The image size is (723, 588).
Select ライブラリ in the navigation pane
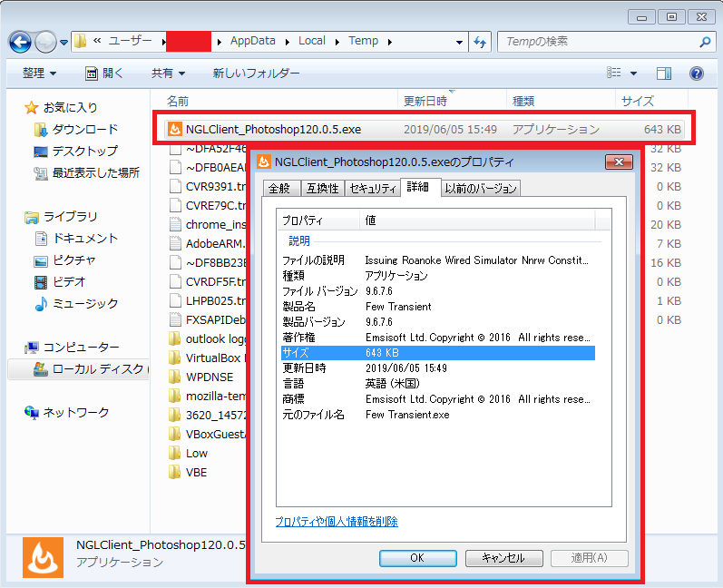[x=61, y=217]
